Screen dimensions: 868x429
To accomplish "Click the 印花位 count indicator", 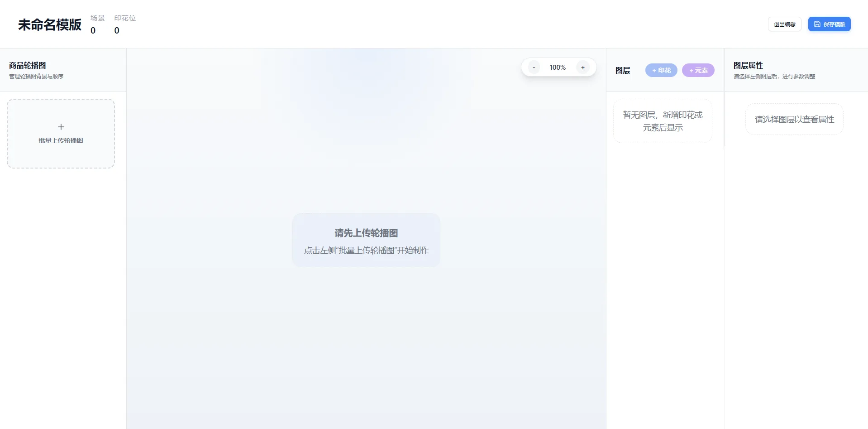I will tap(124, 24).
